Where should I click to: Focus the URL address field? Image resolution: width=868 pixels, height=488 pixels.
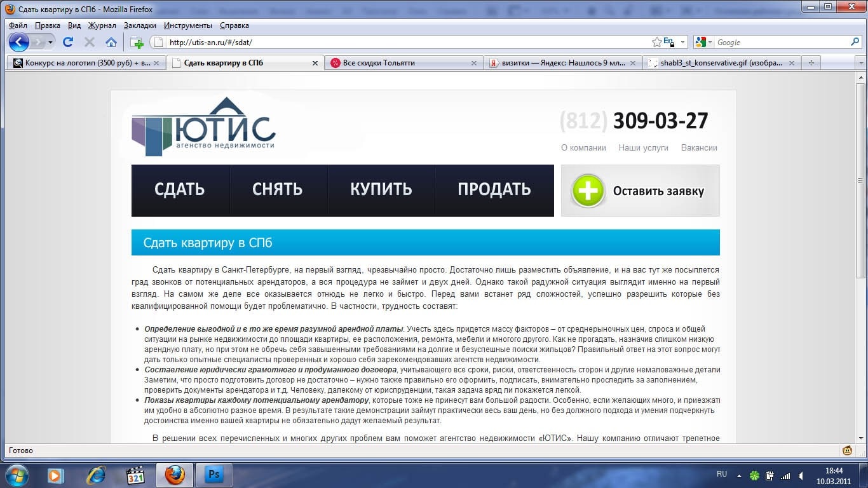407,43
